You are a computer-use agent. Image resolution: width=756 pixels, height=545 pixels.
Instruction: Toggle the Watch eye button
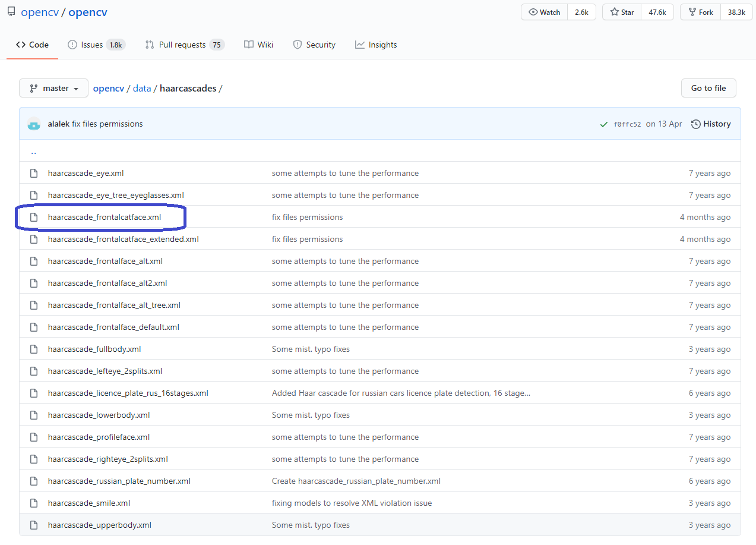[543, 11]
